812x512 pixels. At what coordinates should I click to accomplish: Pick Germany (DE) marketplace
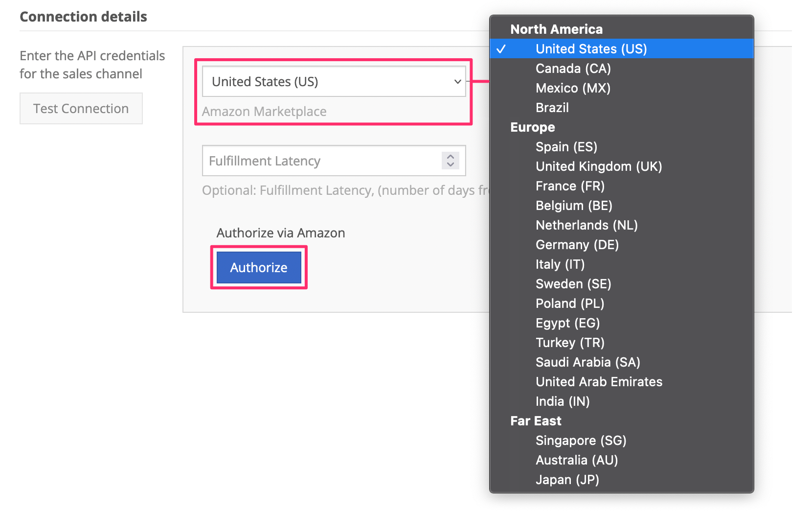[x=622, y=244]
